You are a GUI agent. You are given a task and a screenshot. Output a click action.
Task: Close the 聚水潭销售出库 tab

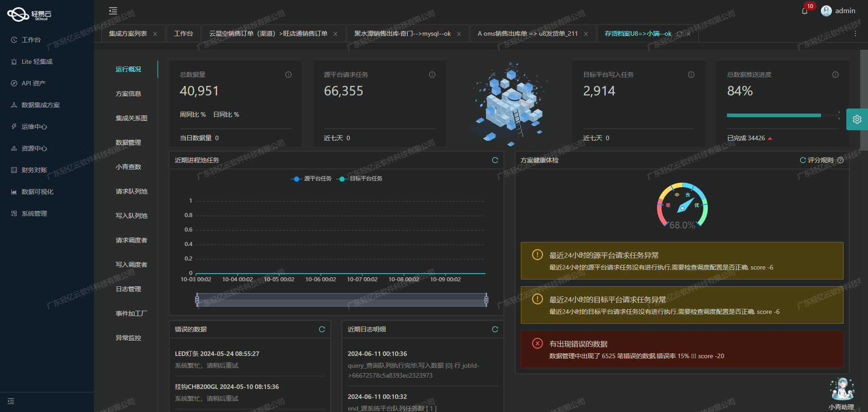click(x=459, y=34)
